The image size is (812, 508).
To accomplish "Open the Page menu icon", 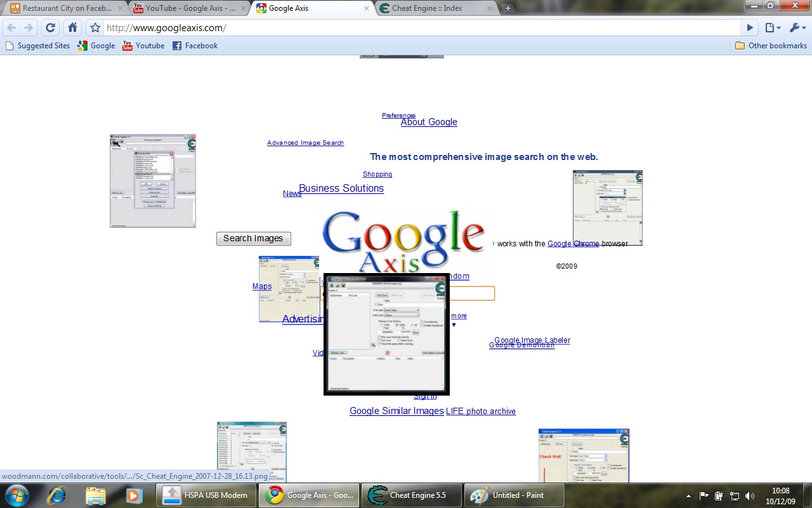I will click(772, 28).
